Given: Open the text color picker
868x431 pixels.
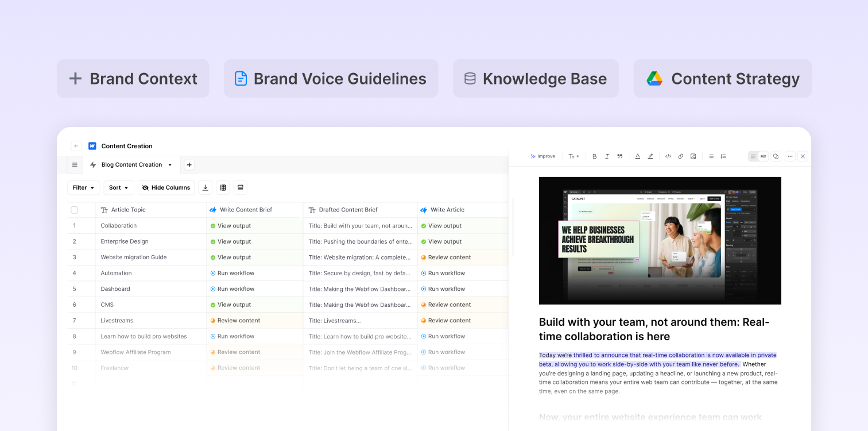Looking at the screenshot, I should (637, 156).
